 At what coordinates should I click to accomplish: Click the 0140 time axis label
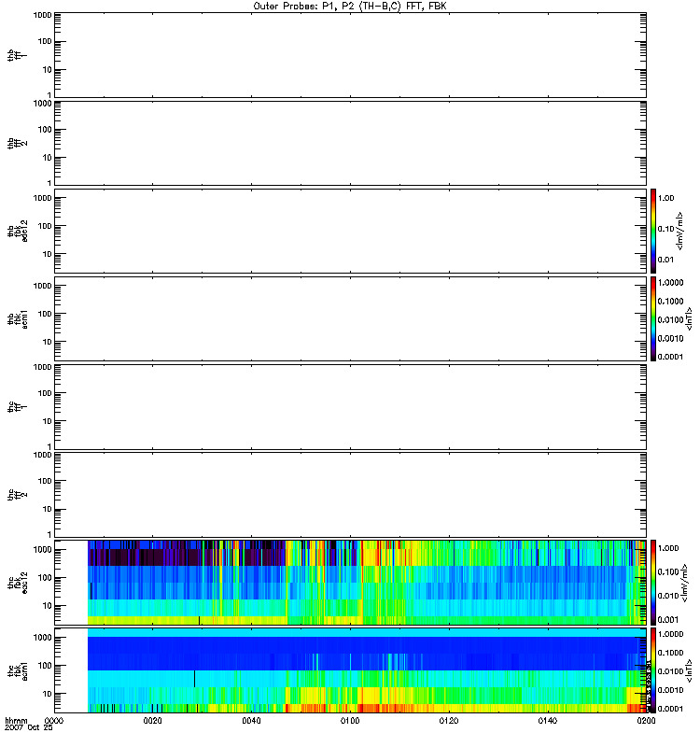[548, 720]
